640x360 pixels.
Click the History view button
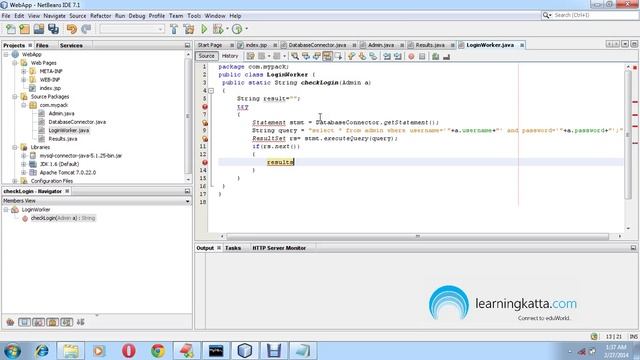pyautogui.click(x=230, y=56)
